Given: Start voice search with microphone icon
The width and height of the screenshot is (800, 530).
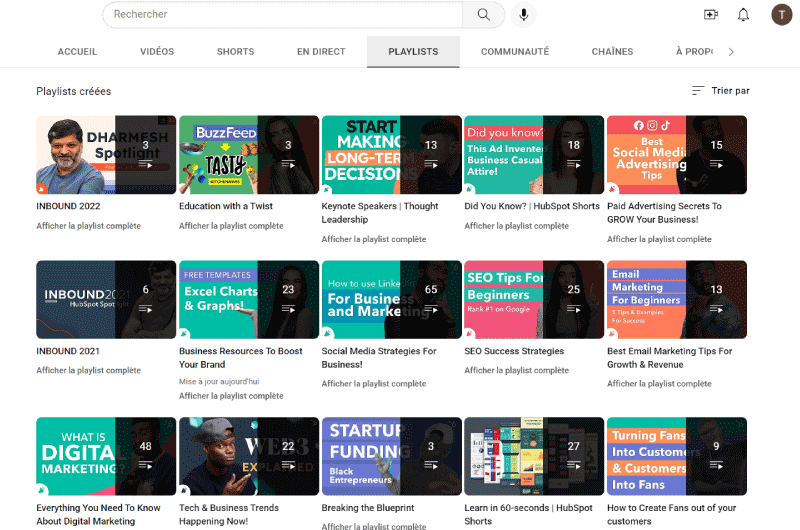Looking at the screenshot, I should (523, 14).
